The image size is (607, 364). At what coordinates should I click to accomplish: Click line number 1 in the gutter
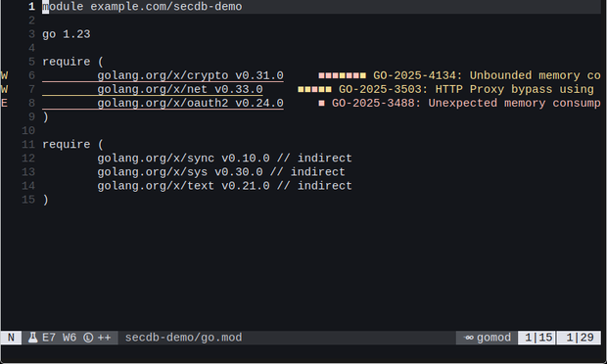point(31,7)
